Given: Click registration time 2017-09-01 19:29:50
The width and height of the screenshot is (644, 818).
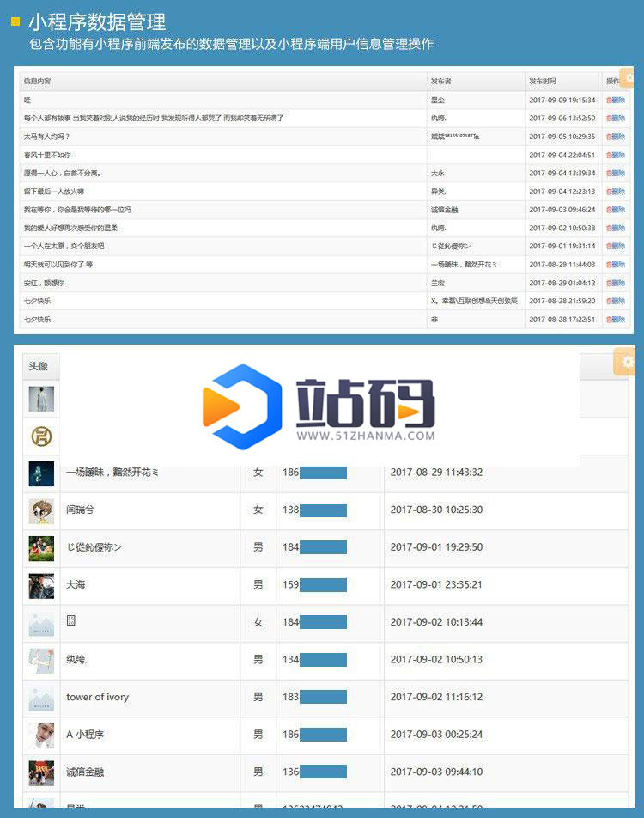Looking at the screenshot, I should (x=436, y=547).
